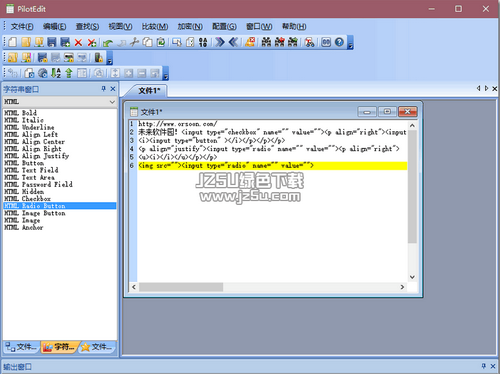This screenshot has height=374, width=500.
Task: Click the open FTP file icon
Action: (39, 42)
